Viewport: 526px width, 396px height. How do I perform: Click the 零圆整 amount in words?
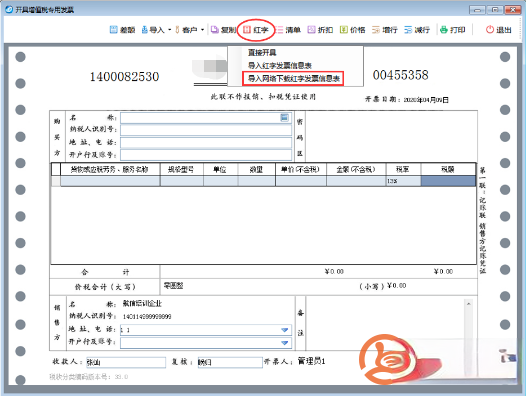(x=173, y=286)
